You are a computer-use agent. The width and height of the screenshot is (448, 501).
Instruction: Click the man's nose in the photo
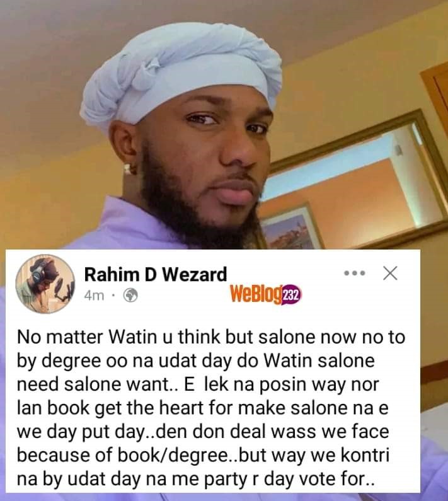click(x=239, y=150)
